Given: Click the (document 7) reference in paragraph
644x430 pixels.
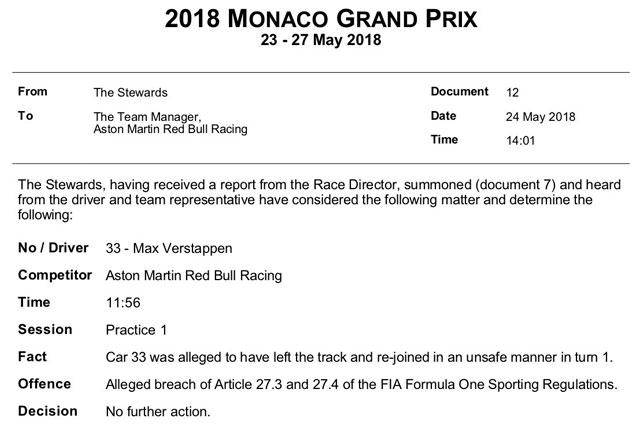Looking at the screenshot, I should [515, 185].
